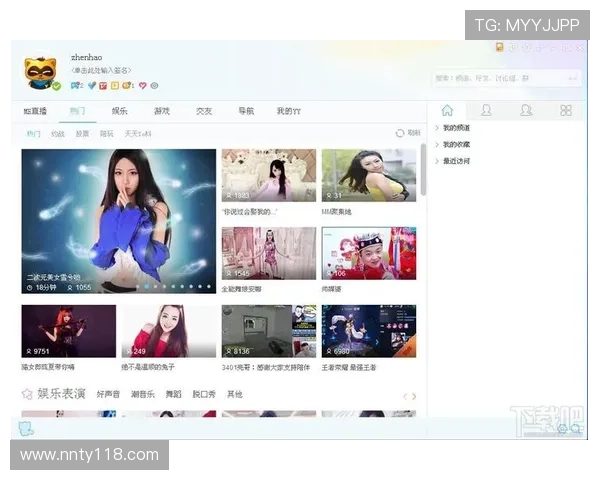
Task: Switch to the top 热门 main tab
Action: coord(77,111)
